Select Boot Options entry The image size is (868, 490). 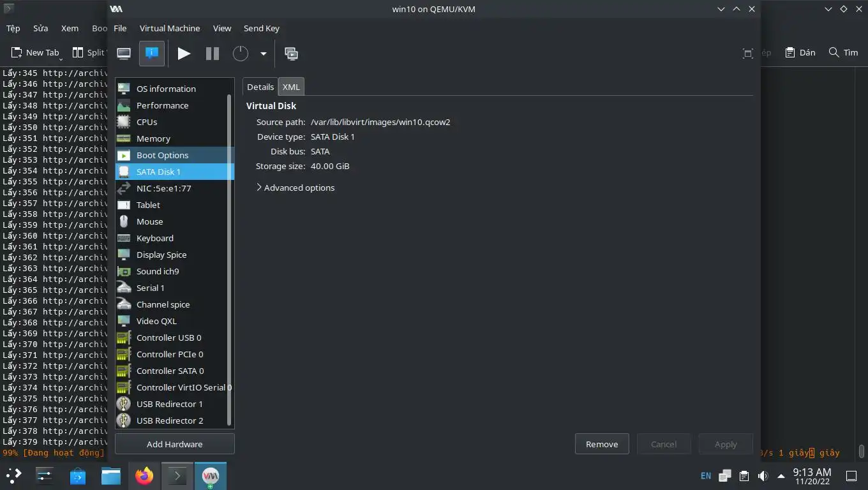pyautogui.click(x=174, y=155)
